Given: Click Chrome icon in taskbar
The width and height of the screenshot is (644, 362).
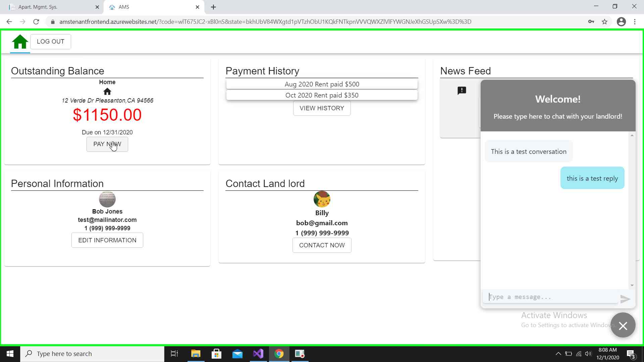Looking at the screenshot, I should pyautogui.click(x=279, y=354).
